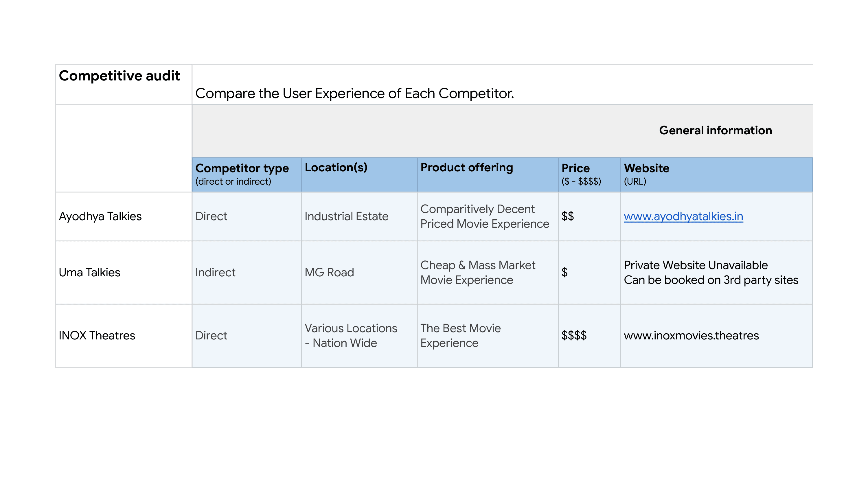
Task: Select the Industrial Estate location cell
Action: pyautogui.click(x=346, y=216)
